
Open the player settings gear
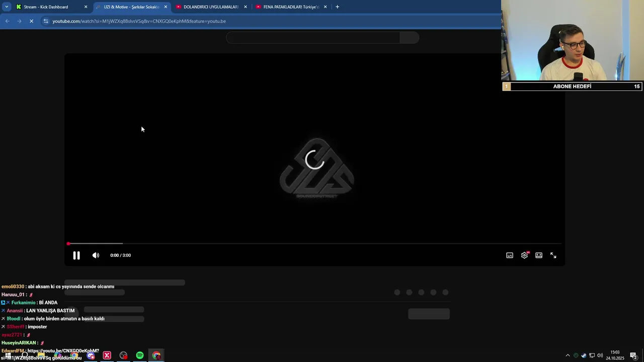[524, 255]
